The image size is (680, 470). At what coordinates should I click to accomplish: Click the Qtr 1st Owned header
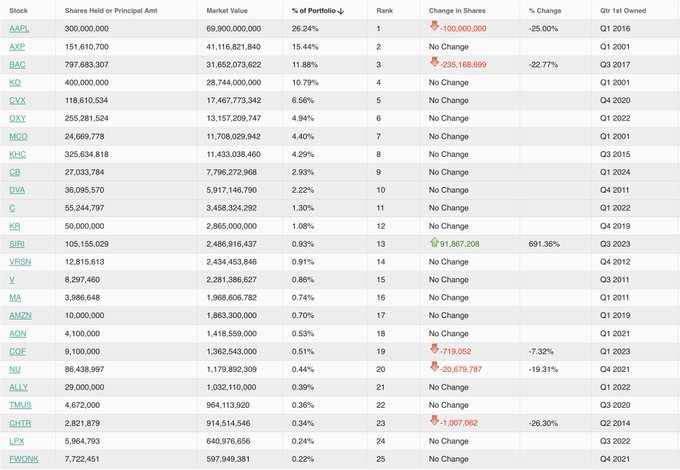(x=619, y=10)
